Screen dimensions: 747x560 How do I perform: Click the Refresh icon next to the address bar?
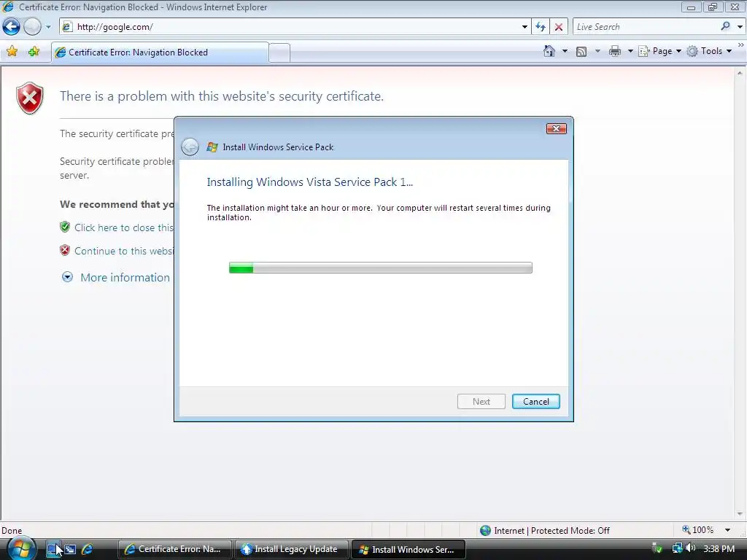point(541,27)
